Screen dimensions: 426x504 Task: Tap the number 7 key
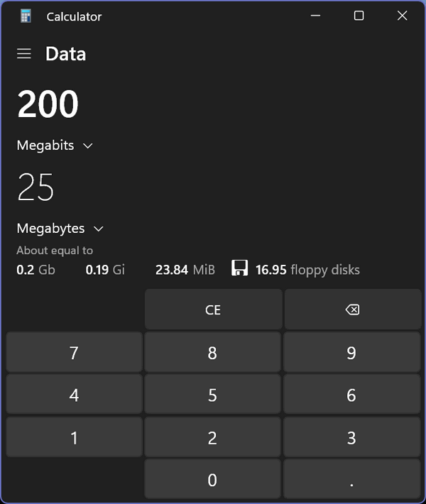[75, 352]
